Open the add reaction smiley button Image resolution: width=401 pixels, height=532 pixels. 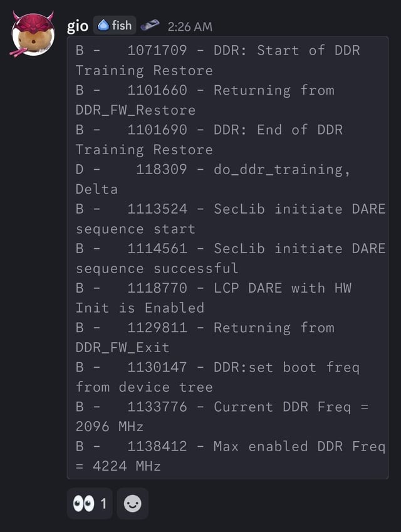(x=132, y=504)
